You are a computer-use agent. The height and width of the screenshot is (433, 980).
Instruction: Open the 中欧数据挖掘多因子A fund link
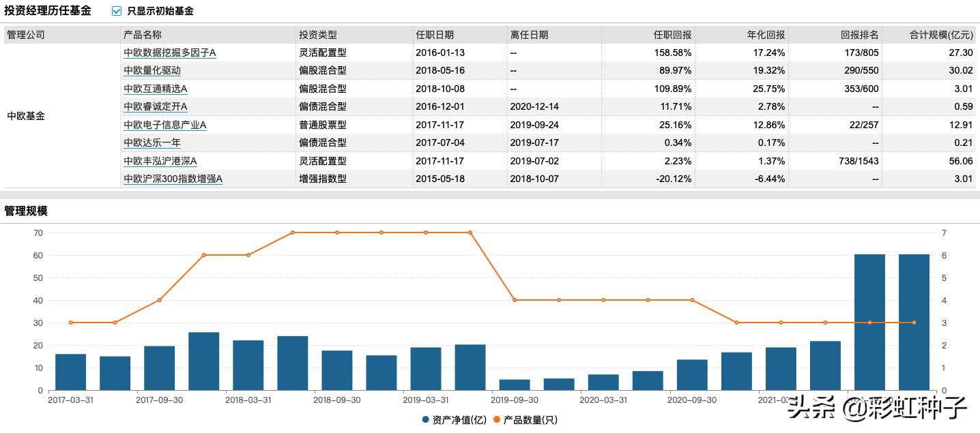point(169,53)
